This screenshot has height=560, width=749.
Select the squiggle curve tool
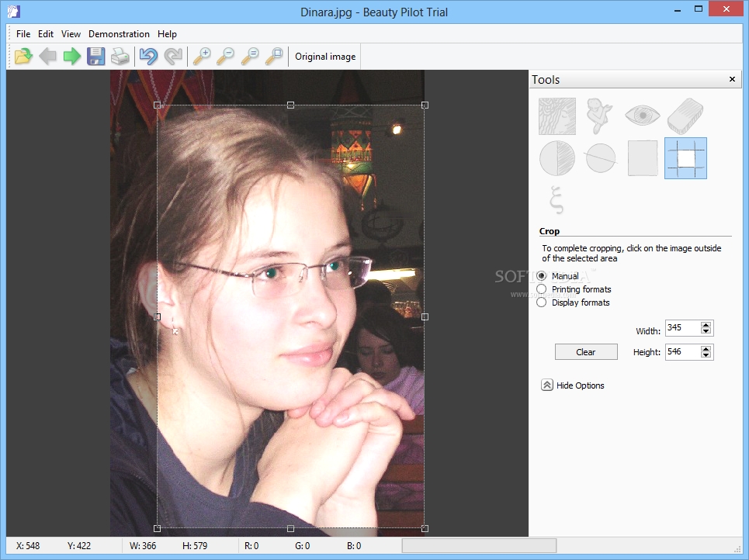coord(557,199)
